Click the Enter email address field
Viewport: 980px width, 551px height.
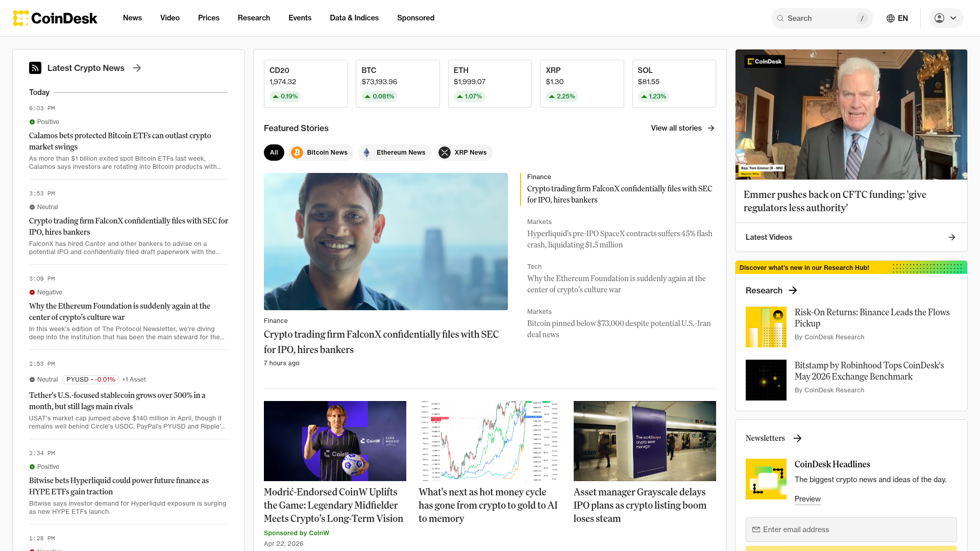851,530
